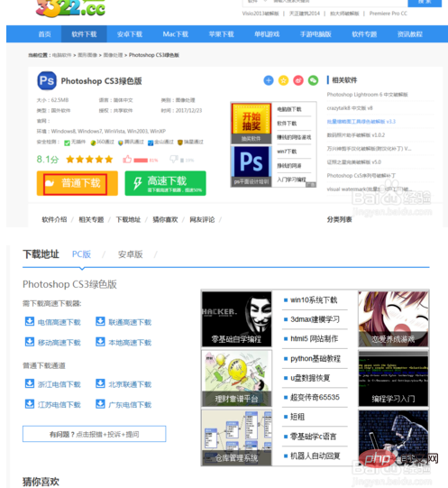Open the Photoshop Lightroom 6 related link
Image resolution: width=448 pixels, height=488 pixels.
[367, 95]
